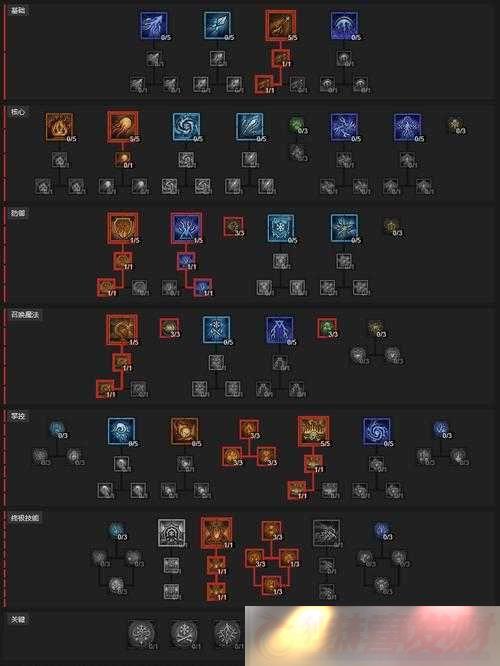Choose the Incinerate flame skill showing 0/5
The image size is (500, 666).
coord(59,127)
